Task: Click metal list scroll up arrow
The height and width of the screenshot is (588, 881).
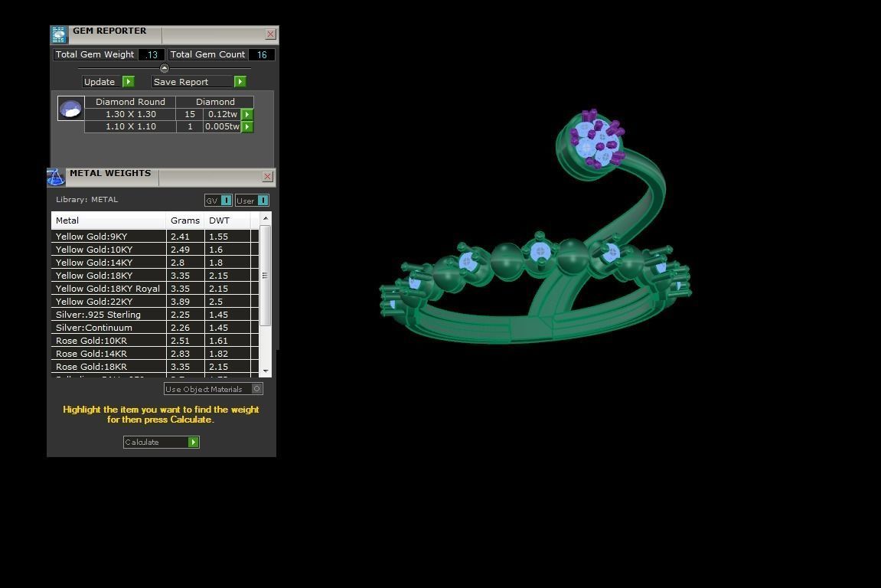Action: (x=265, y=218)
